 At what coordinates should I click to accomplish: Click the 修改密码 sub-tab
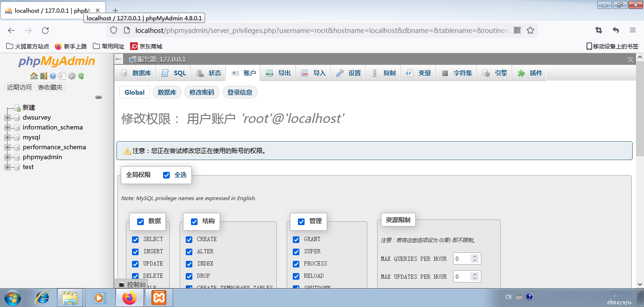coord(202,92)
